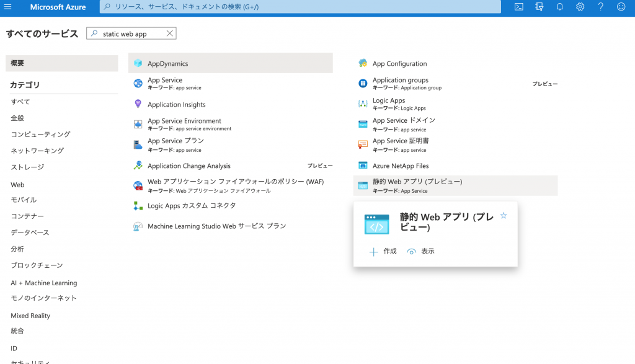The height and width of the screenshot is (364, 635).
Task: Select the データベース category
Action: (x=30, y=233)
